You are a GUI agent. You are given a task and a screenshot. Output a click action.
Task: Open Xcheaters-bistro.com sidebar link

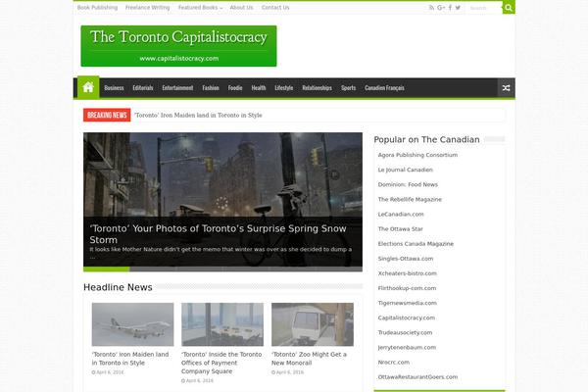[x=408, y=273]
